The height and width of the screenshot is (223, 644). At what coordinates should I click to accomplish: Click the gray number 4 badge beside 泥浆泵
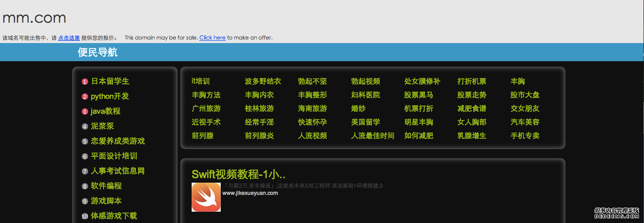[x=85, y=126]
